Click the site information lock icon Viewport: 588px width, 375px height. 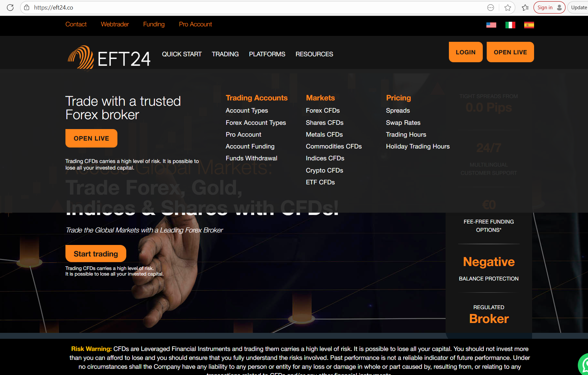click(27, 8)
